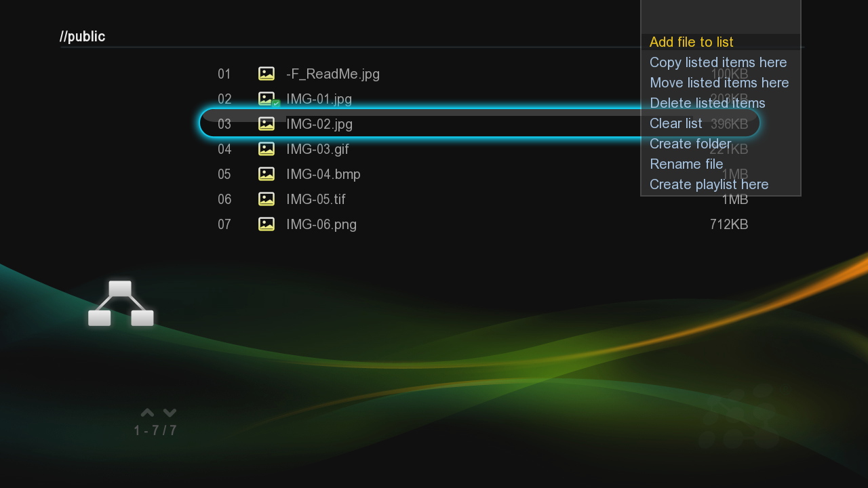Viewport: 868px width, 488px height.
Task: Select Copy listed items here
Action: [717, 62]
